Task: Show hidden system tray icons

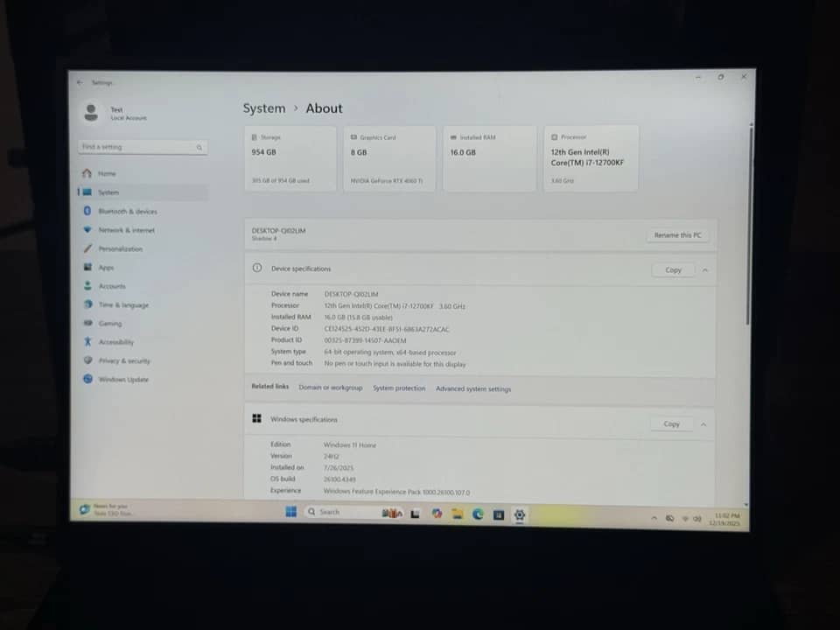Action: [654, 518]
